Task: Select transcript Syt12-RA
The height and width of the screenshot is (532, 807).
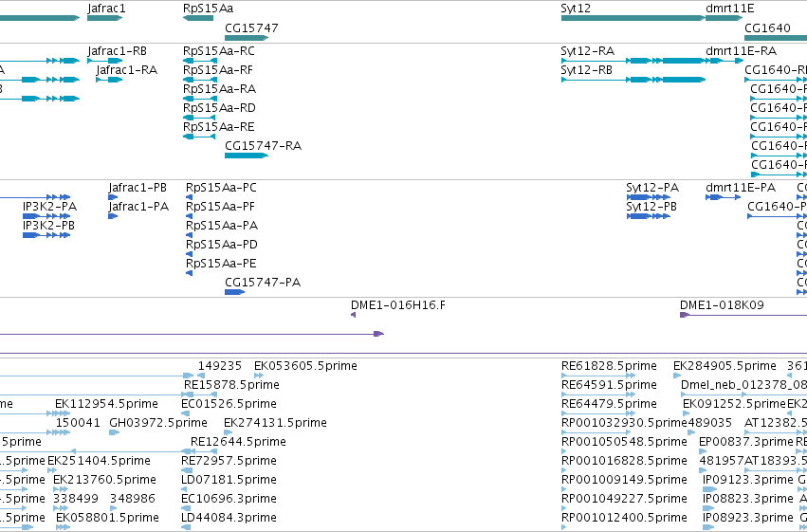Action: [x=633, y=61]
